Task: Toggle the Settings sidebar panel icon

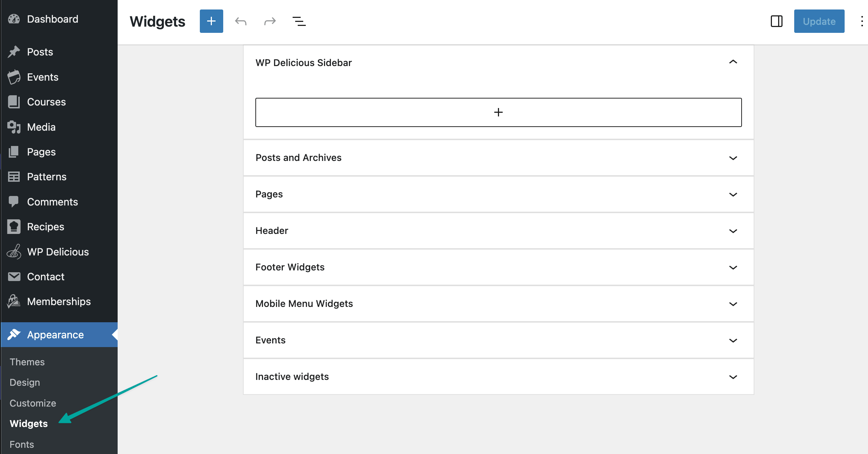Action: click(x=776, y=21)
